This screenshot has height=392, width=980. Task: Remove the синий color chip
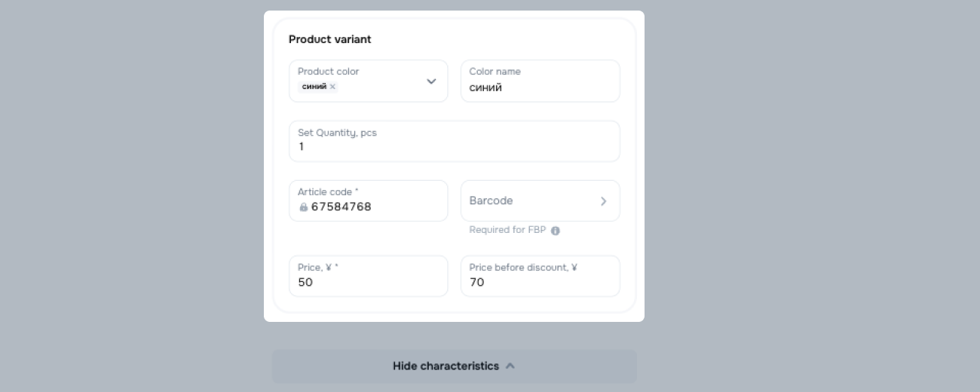click(x=332, y=87)
